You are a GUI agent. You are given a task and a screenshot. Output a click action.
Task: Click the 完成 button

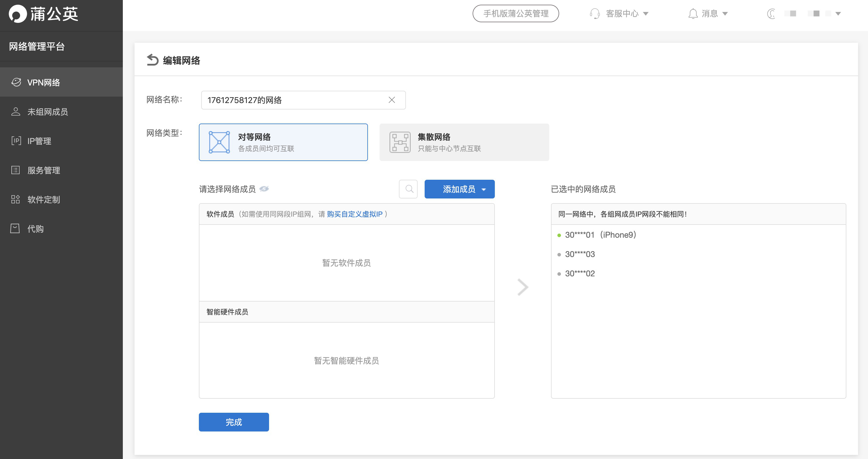click(234, 422)
